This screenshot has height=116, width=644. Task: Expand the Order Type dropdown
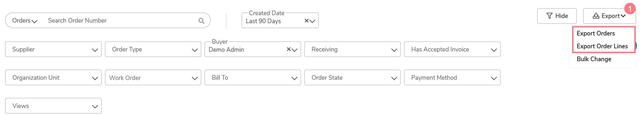tap(153, 49)
